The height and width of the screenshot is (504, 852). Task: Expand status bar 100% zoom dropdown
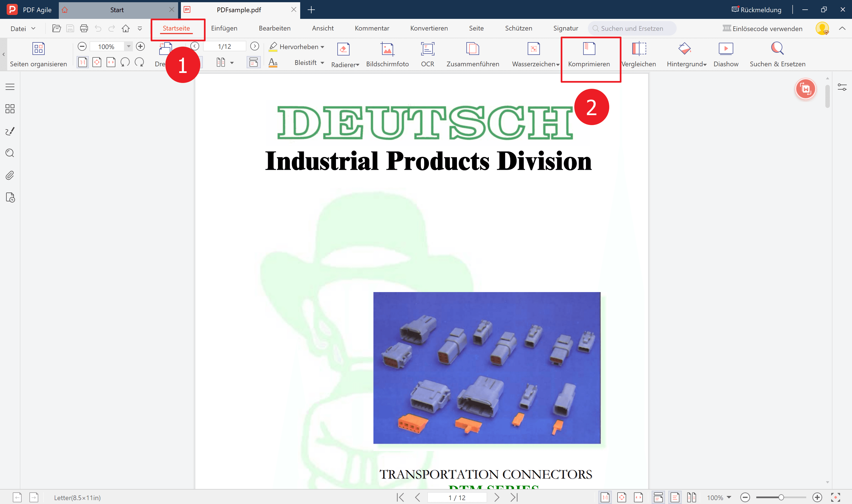729,497
